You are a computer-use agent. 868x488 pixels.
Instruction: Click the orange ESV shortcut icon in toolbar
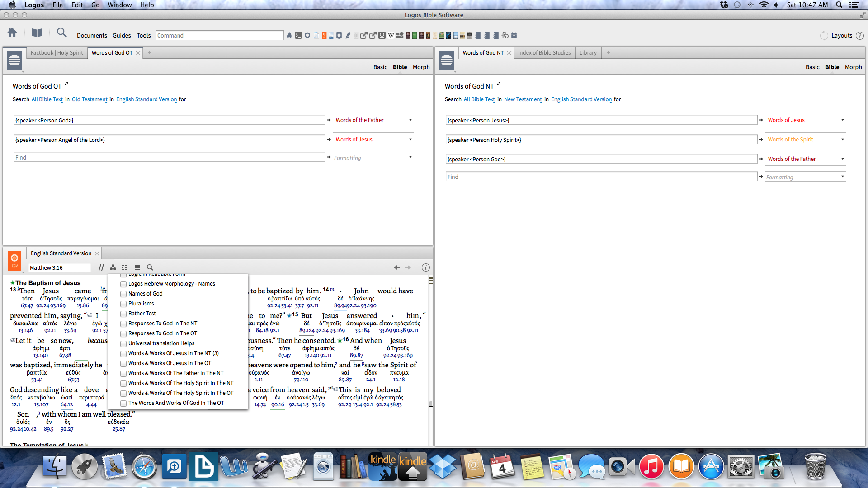[324, 35]
